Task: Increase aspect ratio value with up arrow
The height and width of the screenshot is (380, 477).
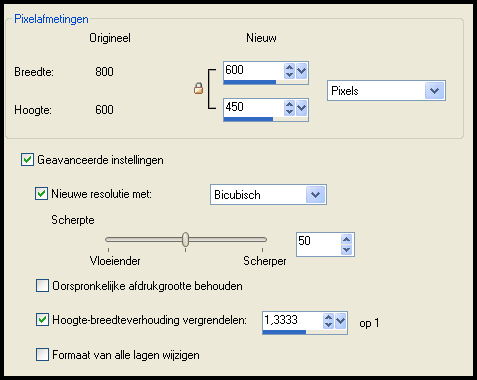Action: coord(328,317)
